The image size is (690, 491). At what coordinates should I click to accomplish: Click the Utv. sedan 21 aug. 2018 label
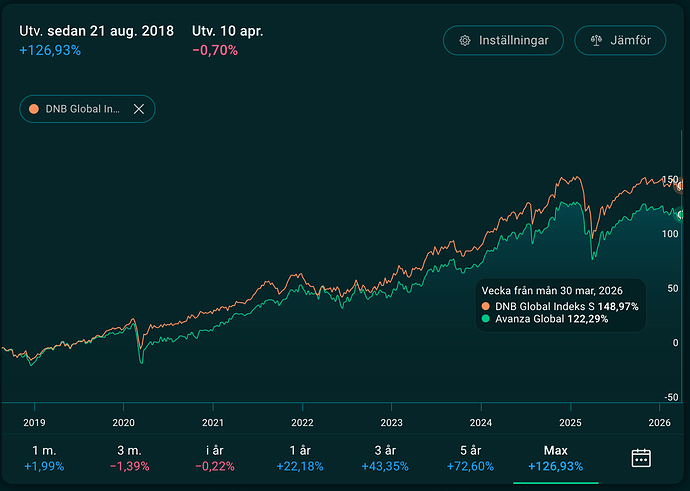[x=96, y=31]
